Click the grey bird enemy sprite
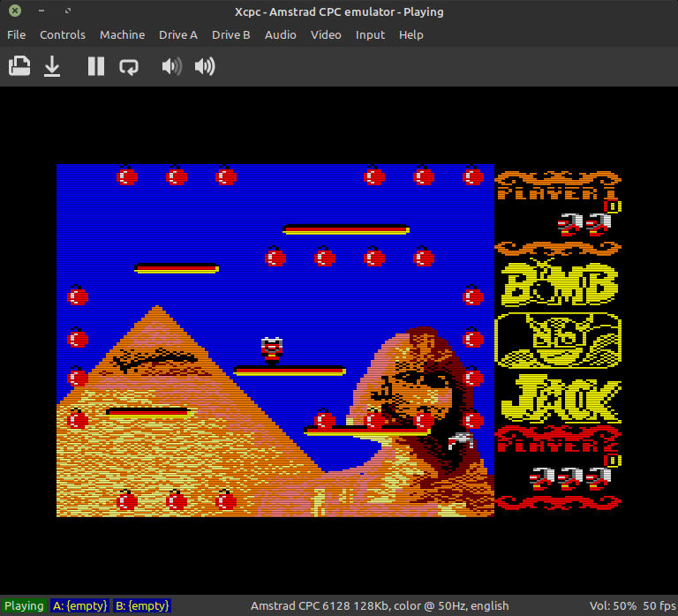Image resolution: width=678 pixels, height=616 pixels. click(x=460, y=440)
